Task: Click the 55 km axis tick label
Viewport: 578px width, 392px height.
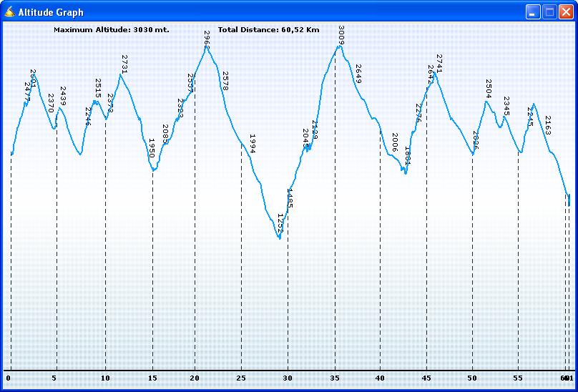Action: [518, 378]
